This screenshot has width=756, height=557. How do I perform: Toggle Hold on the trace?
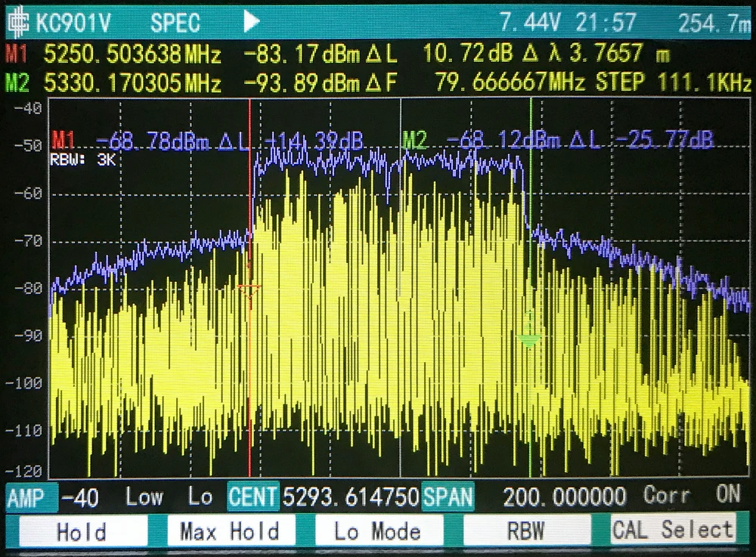click(80, 531)
